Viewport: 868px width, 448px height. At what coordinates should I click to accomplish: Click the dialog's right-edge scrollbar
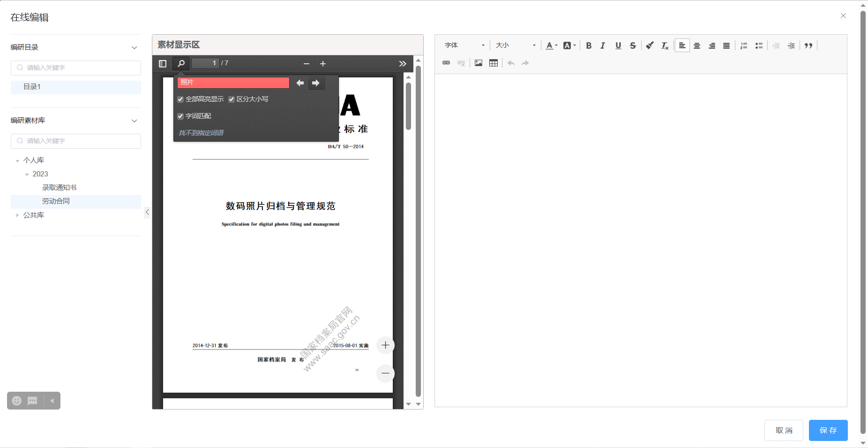coord(863,223)
